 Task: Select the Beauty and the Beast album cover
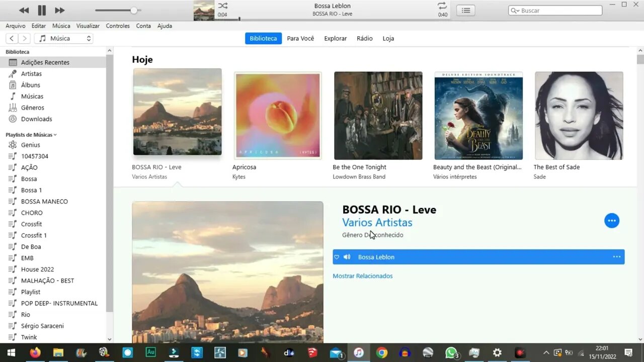(x=478, y=116)
